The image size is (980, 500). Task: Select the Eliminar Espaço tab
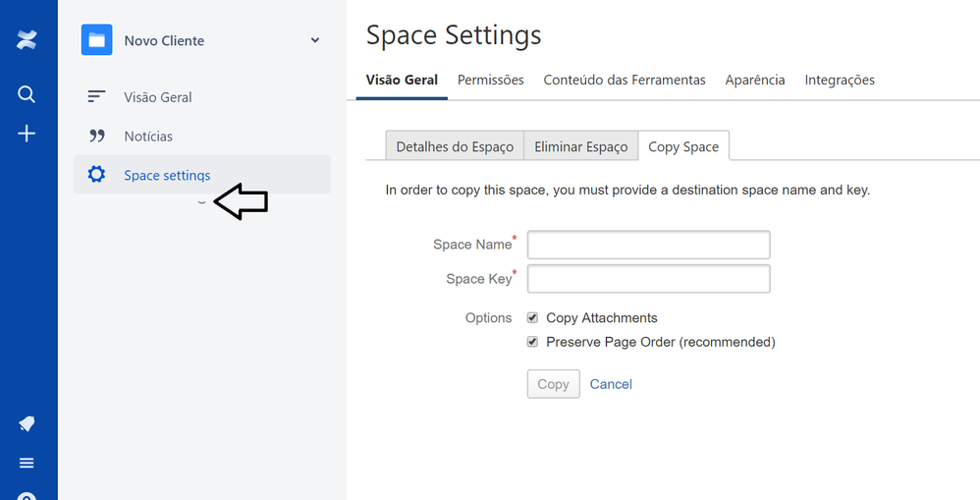coord(580,146)
